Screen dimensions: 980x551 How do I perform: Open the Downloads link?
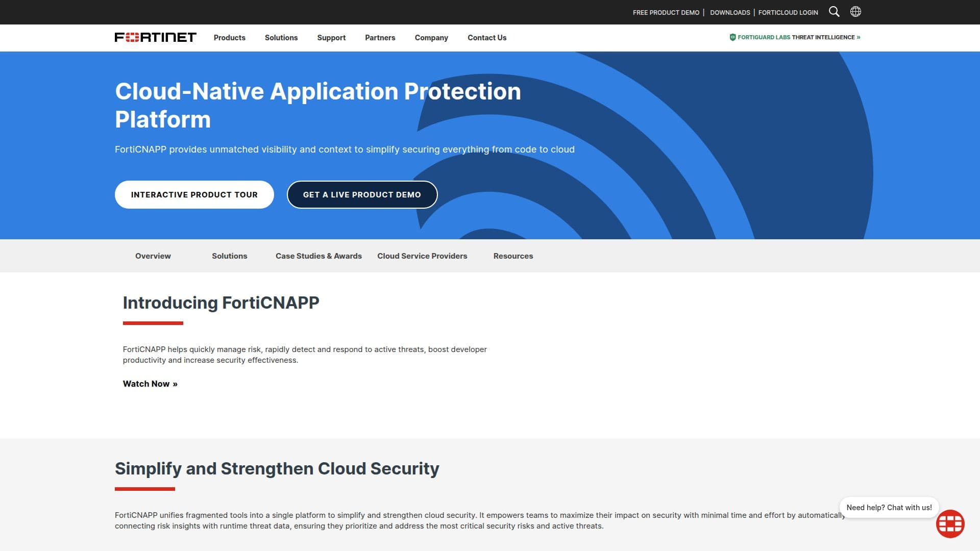tap(730, 12)
